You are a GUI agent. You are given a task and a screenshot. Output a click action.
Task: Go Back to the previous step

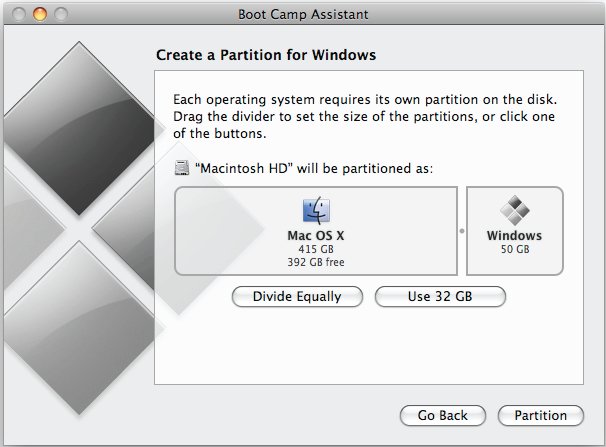click(x=442, y=415)
